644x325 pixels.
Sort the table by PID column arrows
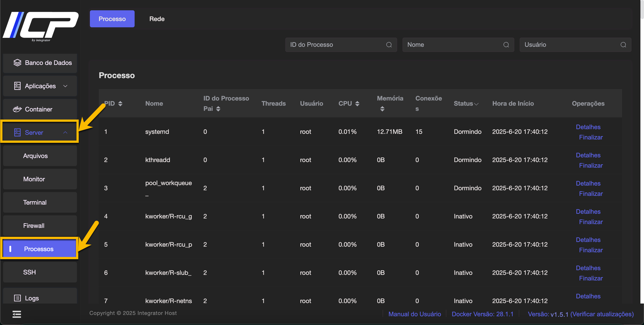pyautogui.click(x=120, y=104)
